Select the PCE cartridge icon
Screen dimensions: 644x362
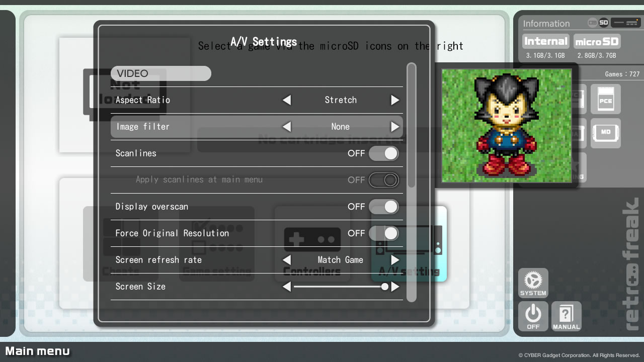[605, 99]
